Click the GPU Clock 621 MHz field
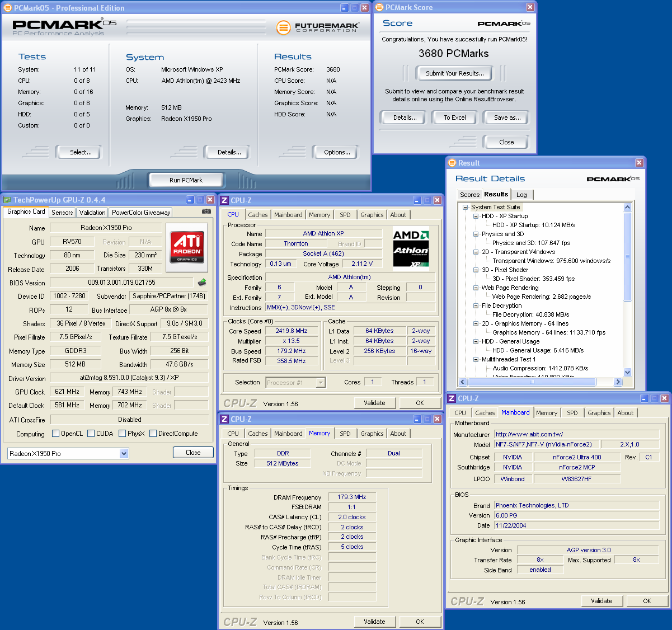Image resolution: width=672 pixels, height=630 pixels. click(67, 392)
